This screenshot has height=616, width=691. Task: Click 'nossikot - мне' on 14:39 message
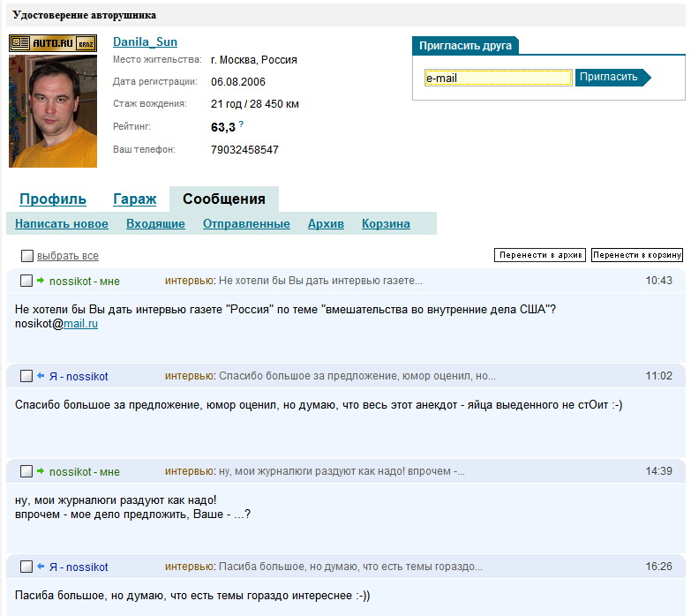tap(85, 472)
